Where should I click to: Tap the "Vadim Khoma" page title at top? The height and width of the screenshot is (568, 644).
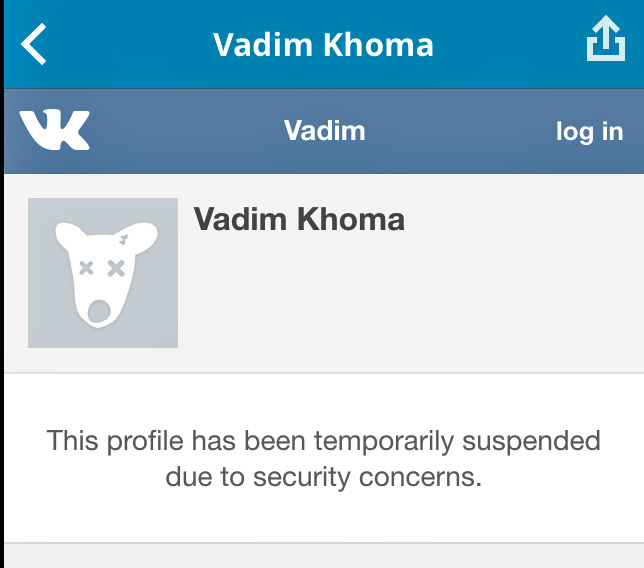(x=323, y=45)
